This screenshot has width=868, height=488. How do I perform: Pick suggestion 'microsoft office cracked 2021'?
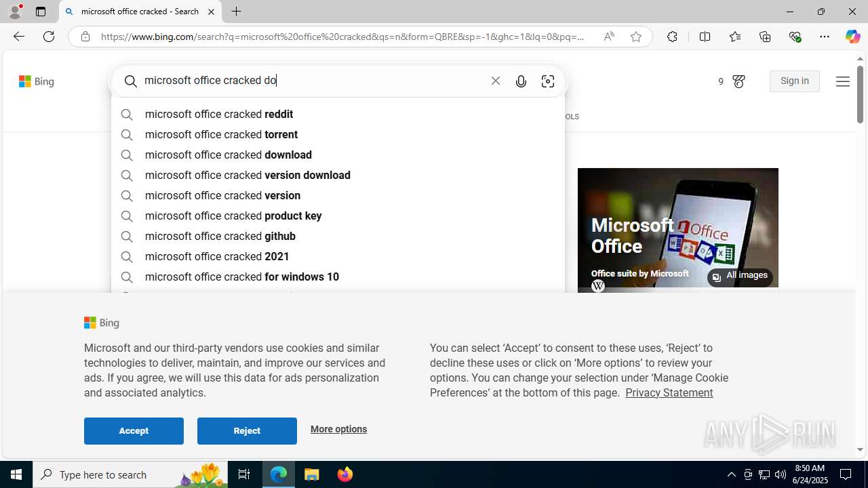pos(338,257)
